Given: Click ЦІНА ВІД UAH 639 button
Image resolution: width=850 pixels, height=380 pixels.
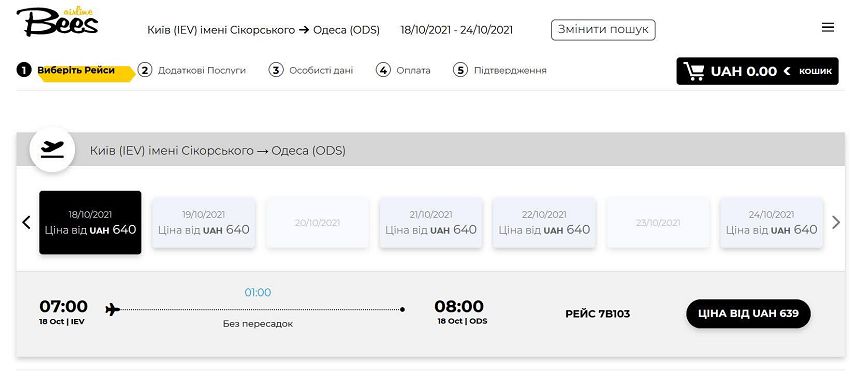Looking at the screenshot, I should click(748, 313).
